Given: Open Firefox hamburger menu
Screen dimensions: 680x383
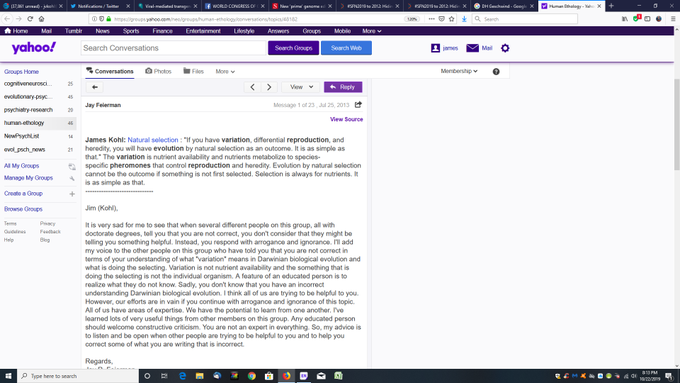Looking at the screenshot, I should (673, 19).
